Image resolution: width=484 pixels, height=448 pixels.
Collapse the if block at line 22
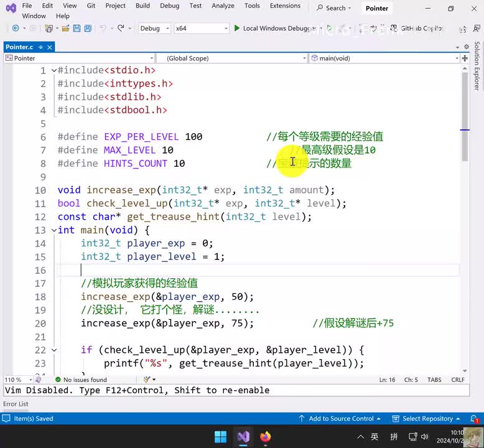54,350
